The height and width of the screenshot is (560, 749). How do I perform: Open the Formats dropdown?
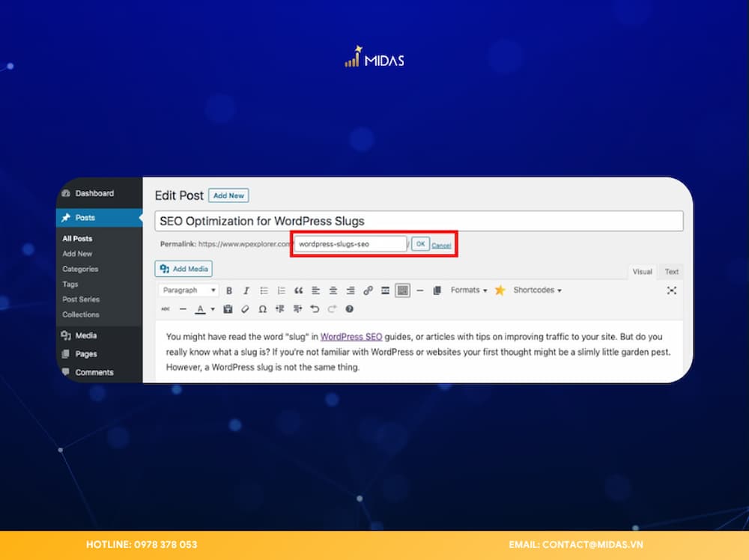(x=469, y=290)
